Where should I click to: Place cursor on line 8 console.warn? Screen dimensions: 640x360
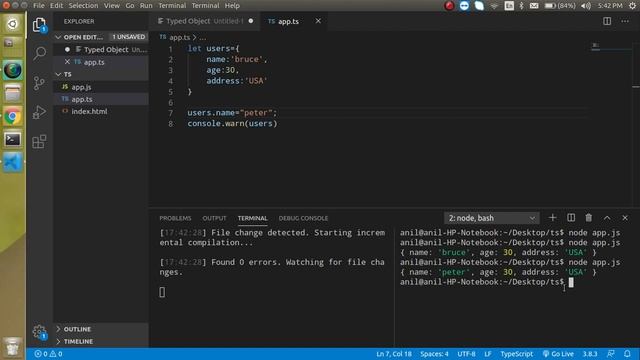232,123
